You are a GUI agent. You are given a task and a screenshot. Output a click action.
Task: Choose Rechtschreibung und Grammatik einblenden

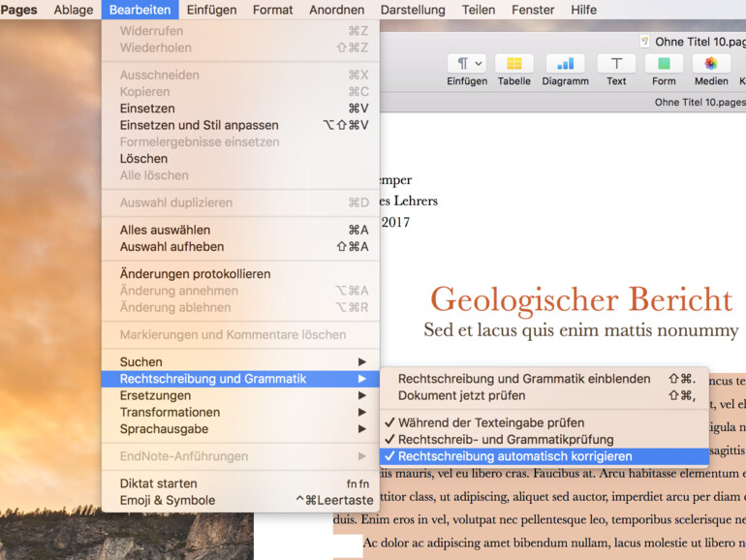coord(544,379)
